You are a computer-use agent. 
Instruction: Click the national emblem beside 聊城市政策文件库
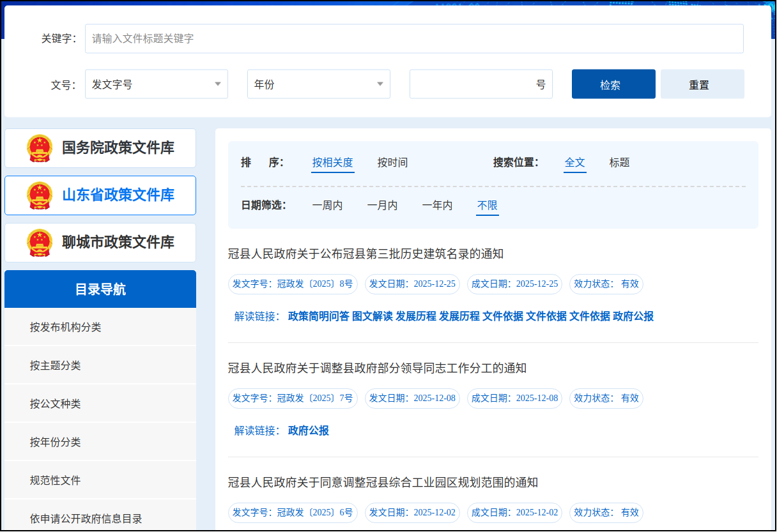(40, 243)
